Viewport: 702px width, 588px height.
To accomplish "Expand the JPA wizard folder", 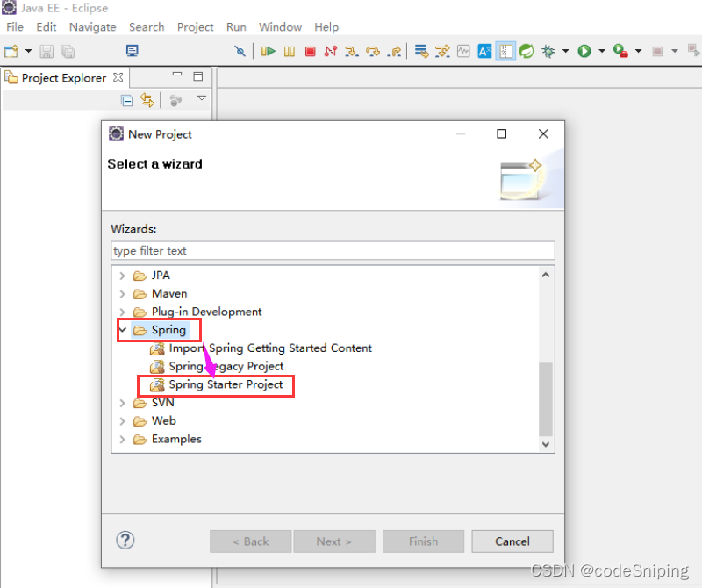I will pos(122,276).
